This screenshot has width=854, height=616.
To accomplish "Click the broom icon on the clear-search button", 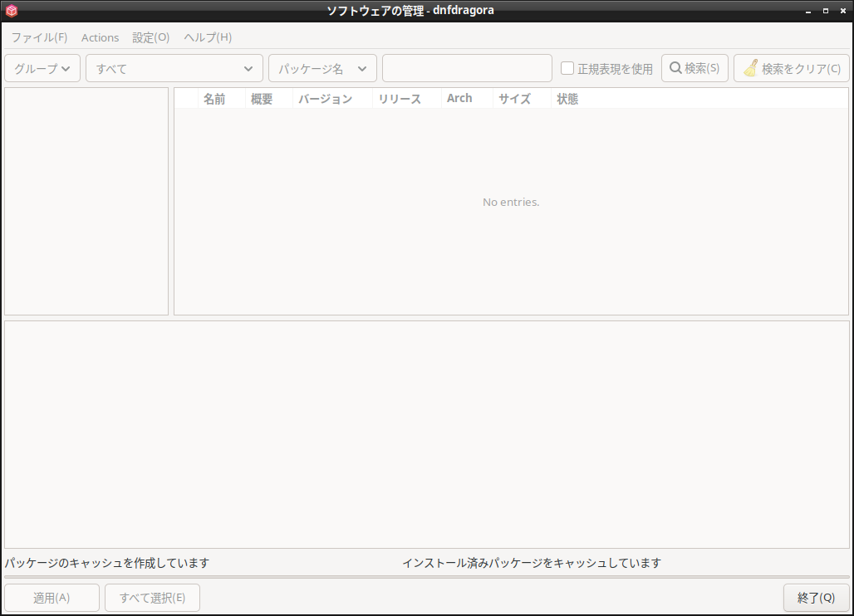I will 750,68.
